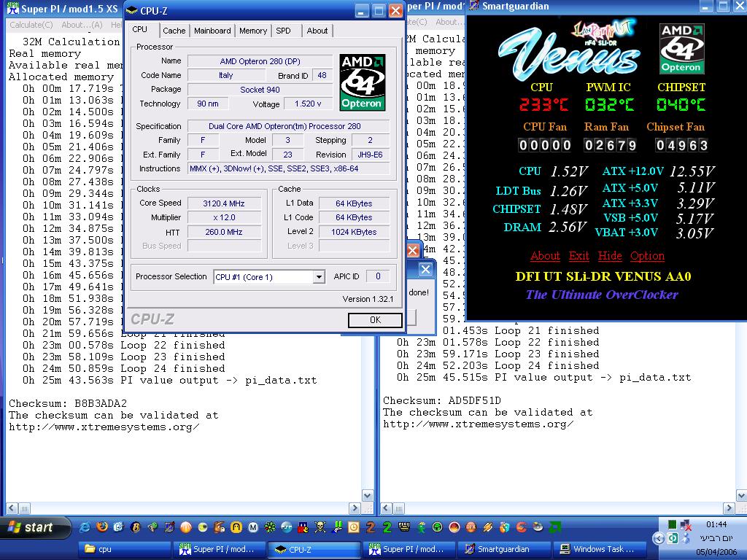Switch to the CPU tab in CPU-Z
Viewport: 747px width, 560px height.
(140, 29)
